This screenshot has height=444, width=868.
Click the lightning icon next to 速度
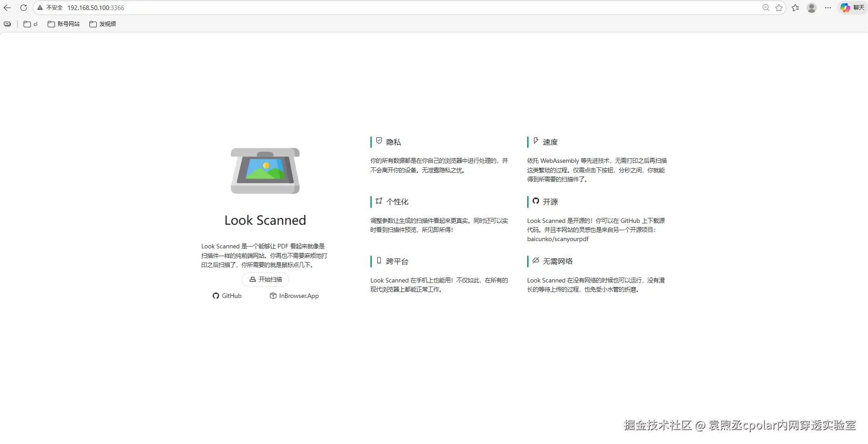(536, 141)
